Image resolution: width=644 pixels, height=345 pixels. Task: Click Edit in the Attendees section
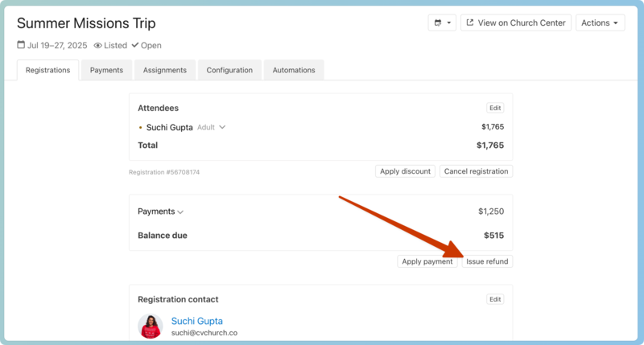(495, 108)
